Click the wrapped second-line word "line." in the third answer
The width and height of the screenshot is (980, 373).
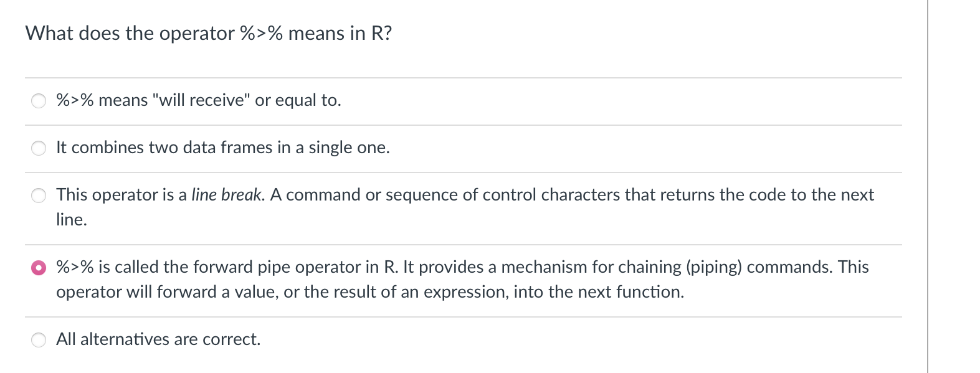(72, 220)
